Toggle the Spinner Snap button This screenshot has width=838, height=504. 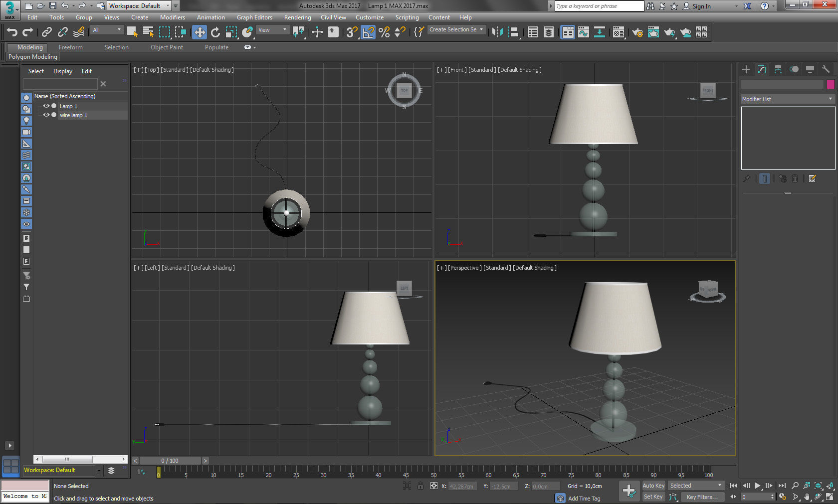(x=400, y=32)
